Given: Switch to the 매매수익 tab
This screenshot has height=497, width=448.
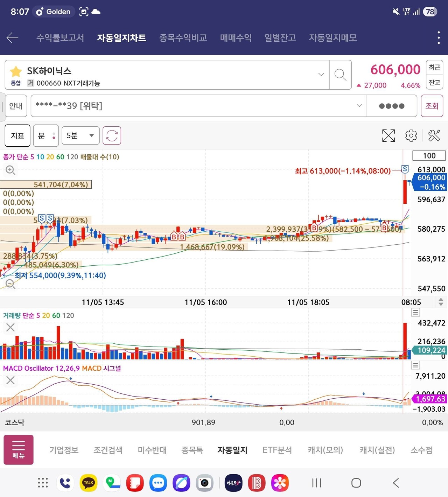Looking at the screenshot, I should tap(236, 38).
